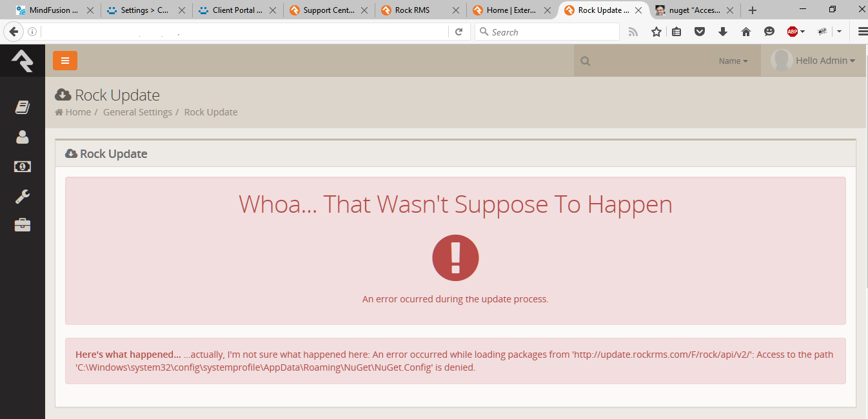The height and width of the screenshot is (419, 868).
Task: Open the bug extension dropdown arrow
Action: point(839,32)
